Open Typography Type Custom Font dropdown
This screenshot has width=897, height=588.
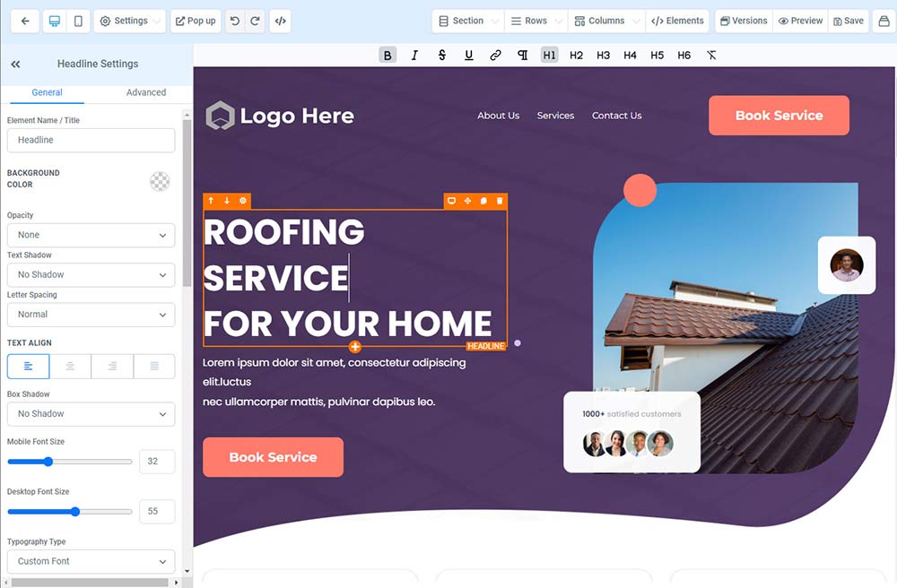pos(91,562)
